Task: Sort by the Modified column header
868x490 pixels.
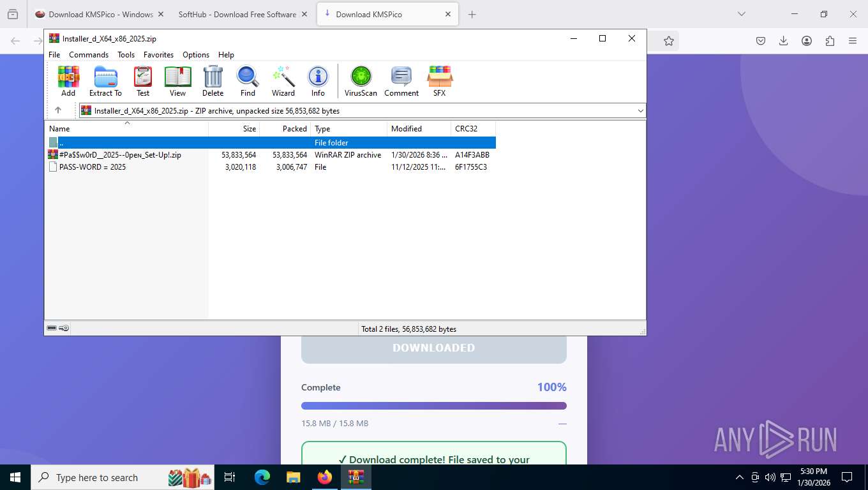Action: tap(419, 129)
